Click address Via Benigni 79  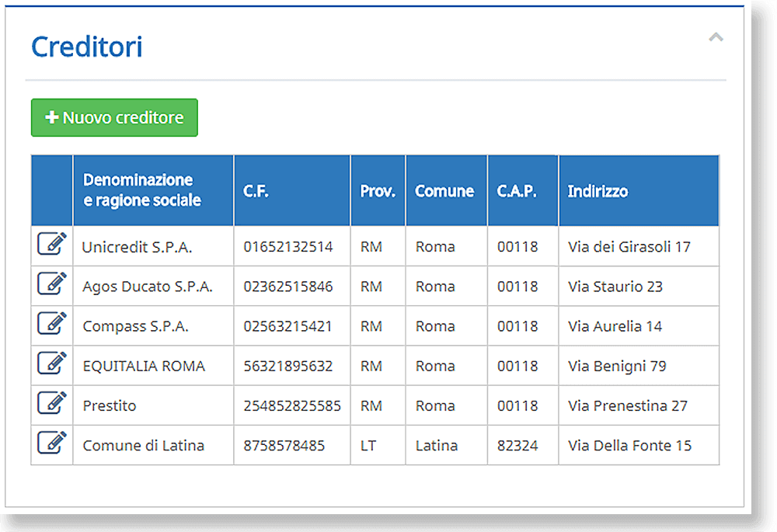coord(617,366)
